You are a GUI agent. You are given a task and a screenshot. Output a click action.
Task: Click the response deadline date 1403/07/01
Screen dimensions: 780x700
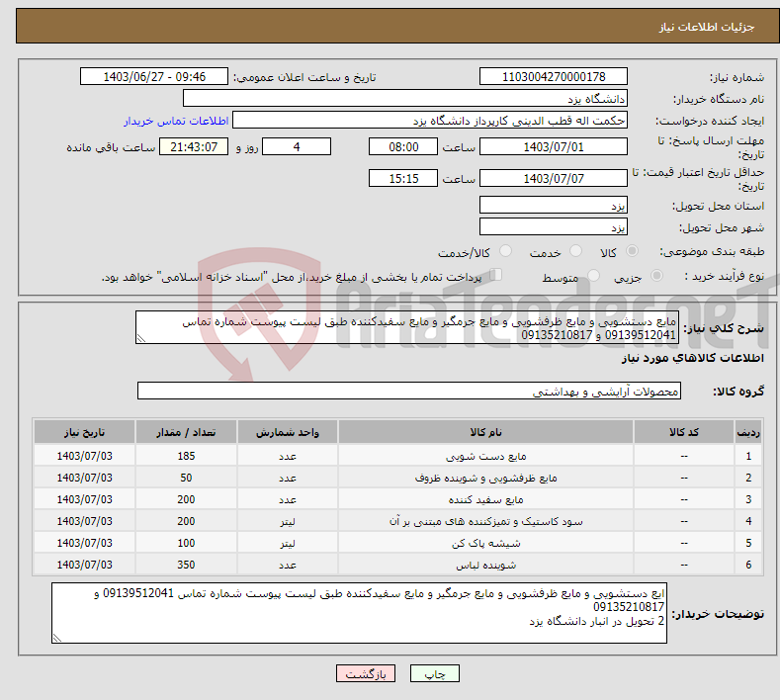[554, 146]
